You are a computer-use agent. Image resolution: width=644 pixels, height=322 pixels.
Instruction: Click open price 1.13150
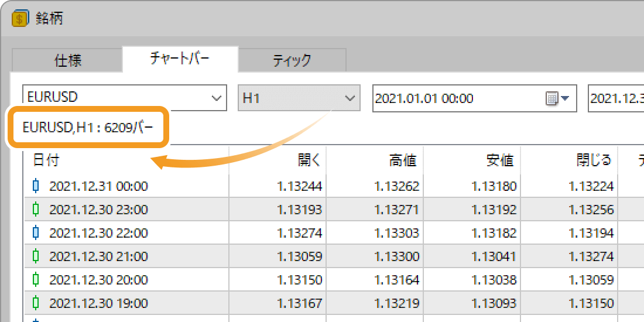(x=299, y=280)
